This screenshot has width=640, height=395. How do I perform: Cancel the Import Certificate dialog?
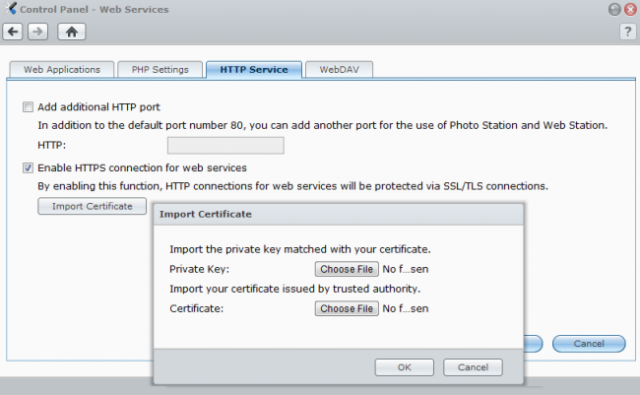pyautogui.click(x=473, y=367)
